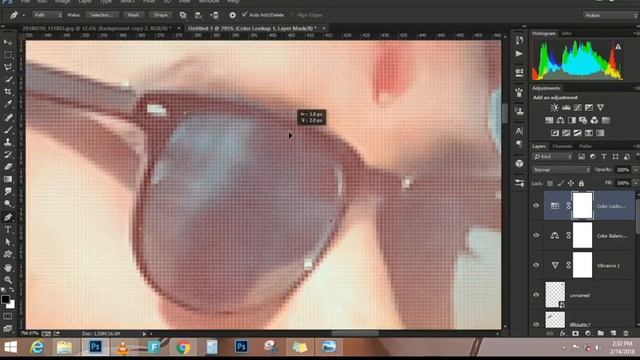Select the Horizontal Type tool
Screen dimensions: 640x360
[8, 230]
